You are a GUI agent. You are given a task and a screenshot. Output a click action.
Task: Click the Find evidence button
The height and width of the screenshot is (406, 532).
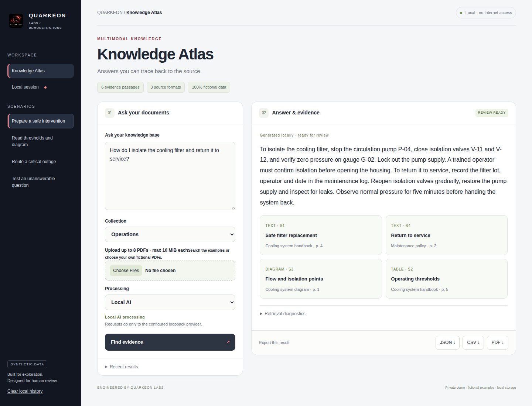pyautogui.click(x=170, y=342)
